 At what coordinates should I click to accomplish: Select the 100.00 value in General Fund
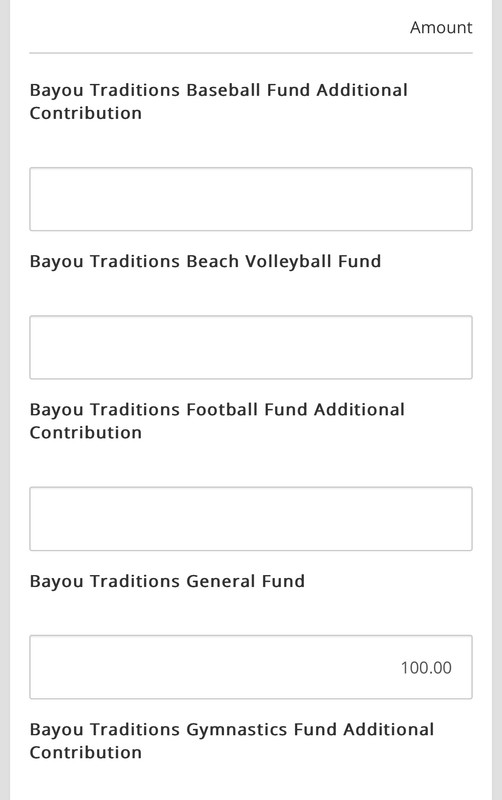(426, 667)
